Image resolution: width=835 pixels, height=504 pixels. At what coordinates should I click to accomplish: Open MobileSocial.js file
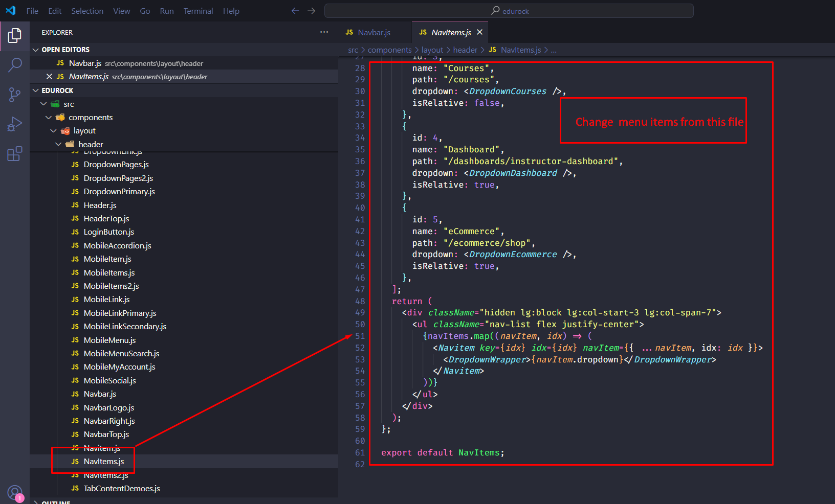[184, 380]
